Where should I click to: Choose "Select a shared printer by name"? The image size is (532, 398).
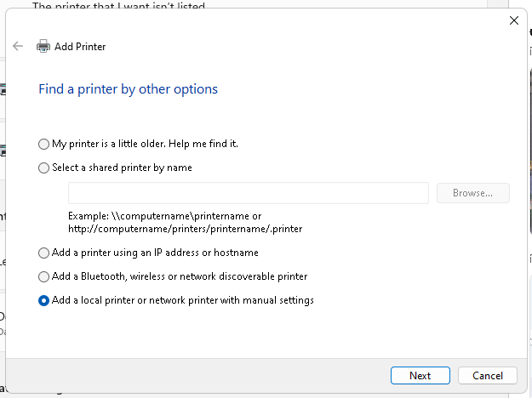(44, 168)
